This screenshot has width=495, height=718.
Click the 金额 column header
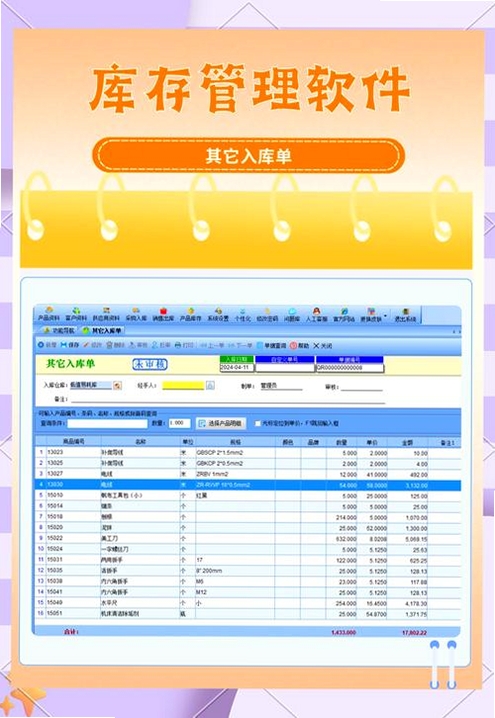click(408, 442)
